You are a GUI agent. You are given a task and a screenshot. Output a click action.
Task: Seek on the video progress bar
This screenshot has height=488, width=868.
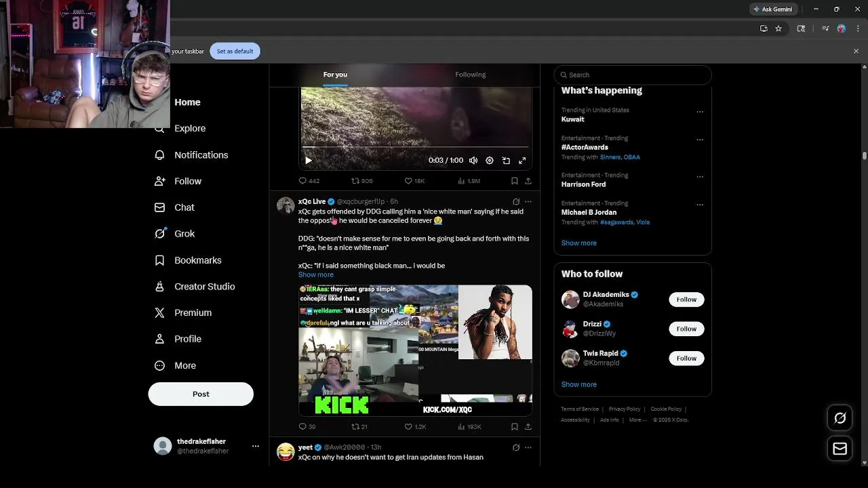click(x=415, y=147)
